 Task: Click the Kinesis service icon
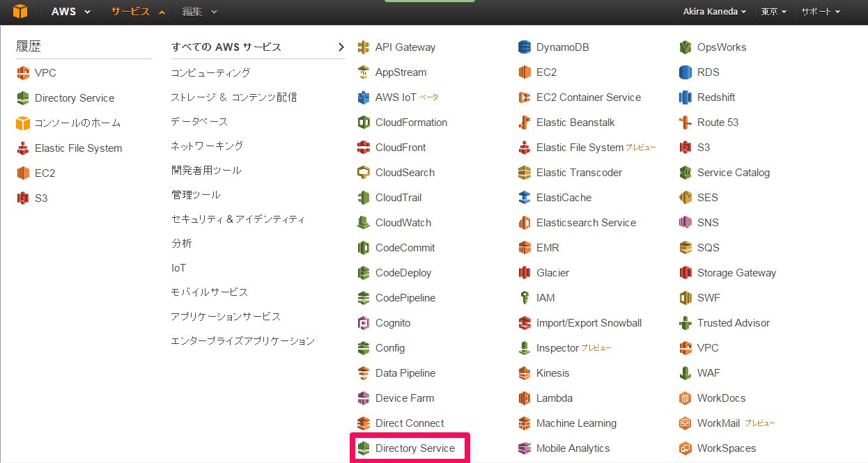(525, 373)
